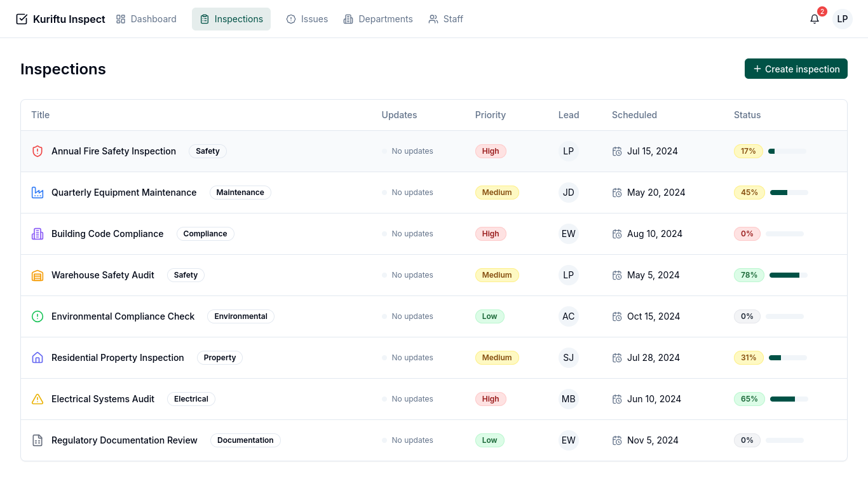Open notifications via the bell icon

[815, 19]
